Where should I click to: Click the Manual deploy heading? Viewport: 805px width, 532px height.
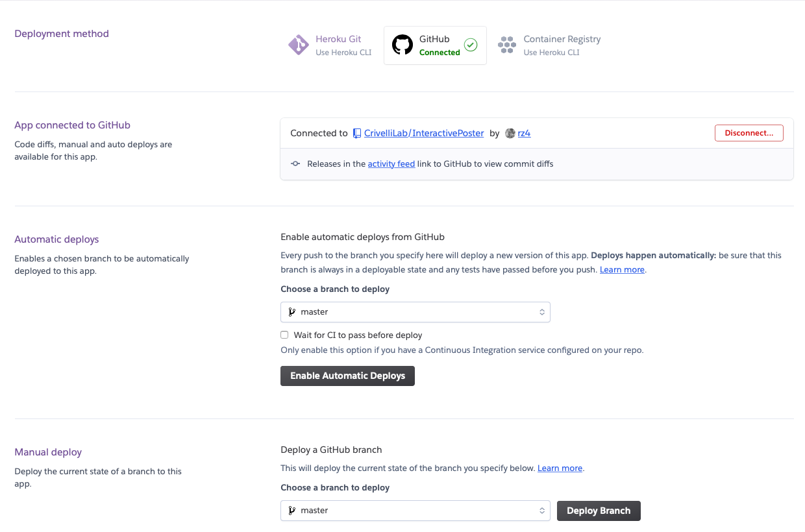(48, 452)
